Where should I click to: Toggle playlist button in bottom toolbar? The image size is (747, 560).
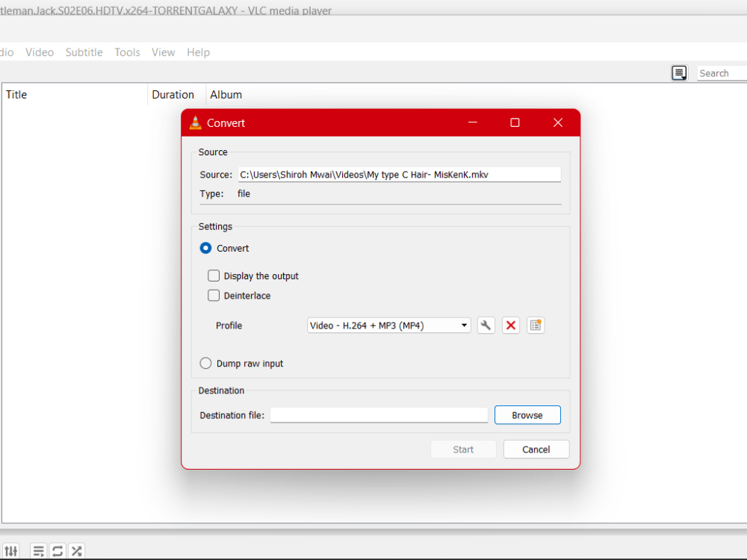(x=39, y=551)
